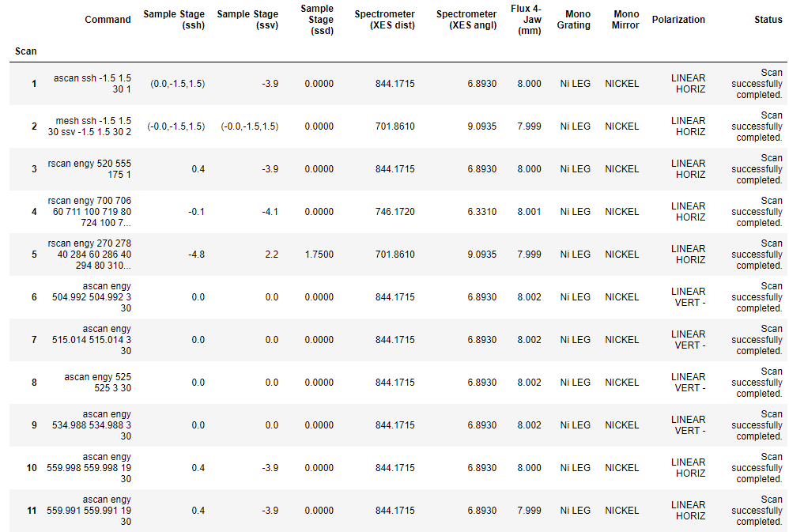The width and height of the screenshot is (789, 532).
Task: Click scan row number 11
Action: pos(32,511)
